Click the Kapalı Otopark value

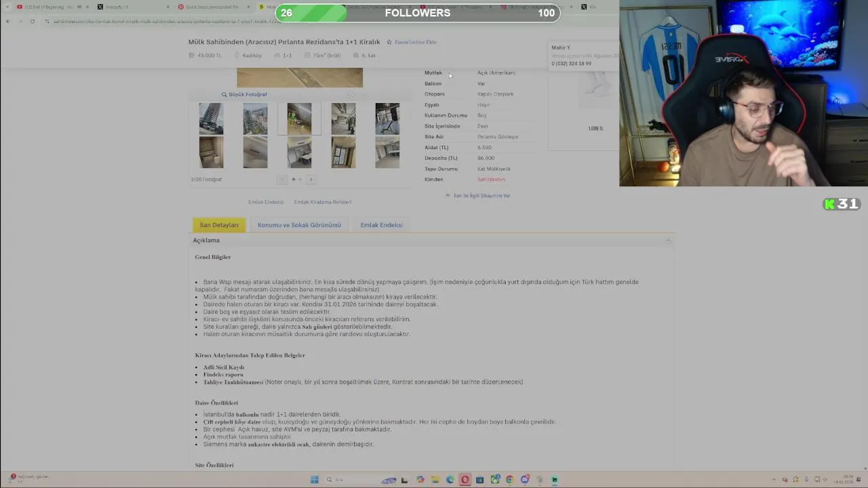pyautogui.click(x=495, y=94)
